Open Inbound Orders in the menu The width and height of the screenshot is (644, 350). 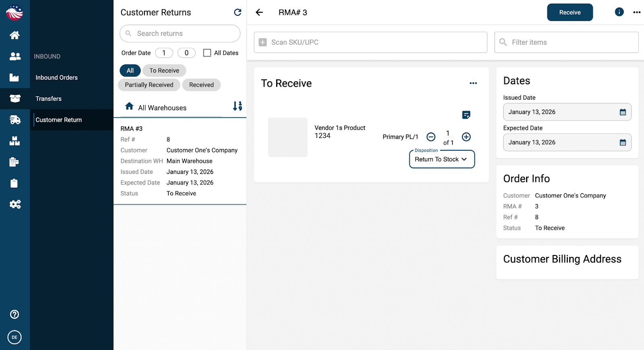pyautogui.click(x=57, y=77)
